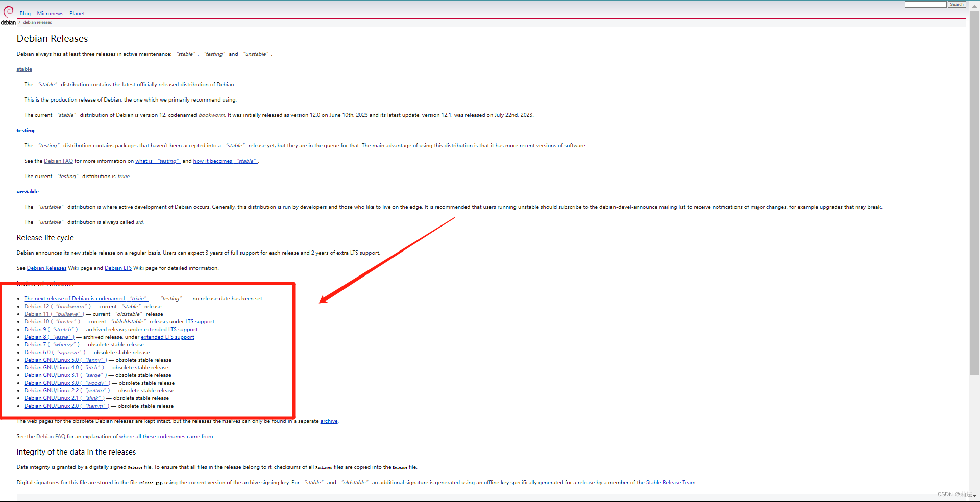Open Debian GNU/Linux 2.0 hamm link
Screen dimensions: 980x502
click(67, 406)
